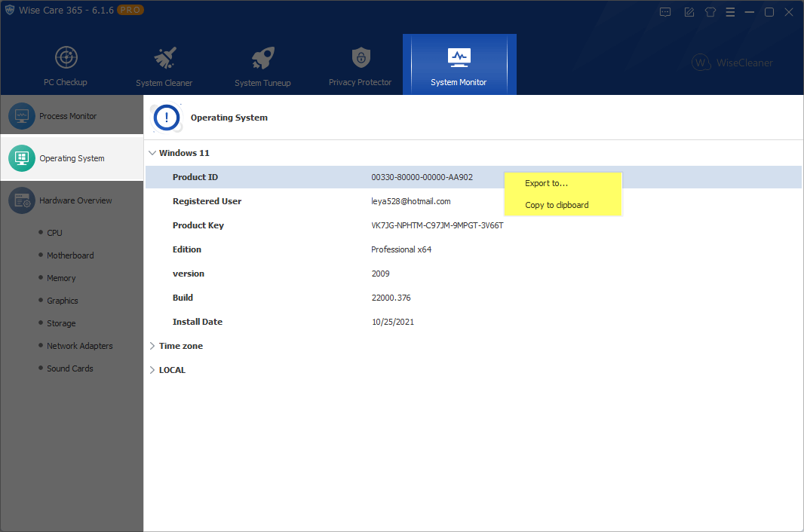Viewport: 804px width, 532px height.
Task: Select the Install Date row label
Action: [x=198, y=322]
